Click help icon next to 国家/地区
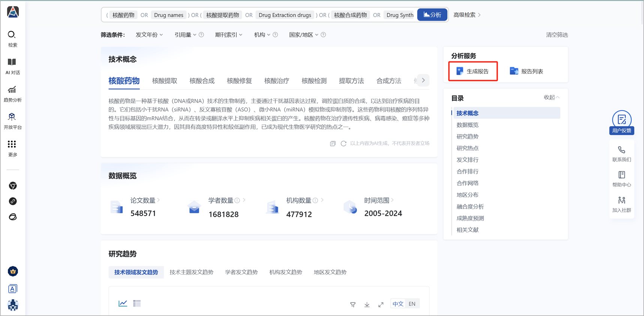Screen dimensions: 644x316 coord(323,35)
